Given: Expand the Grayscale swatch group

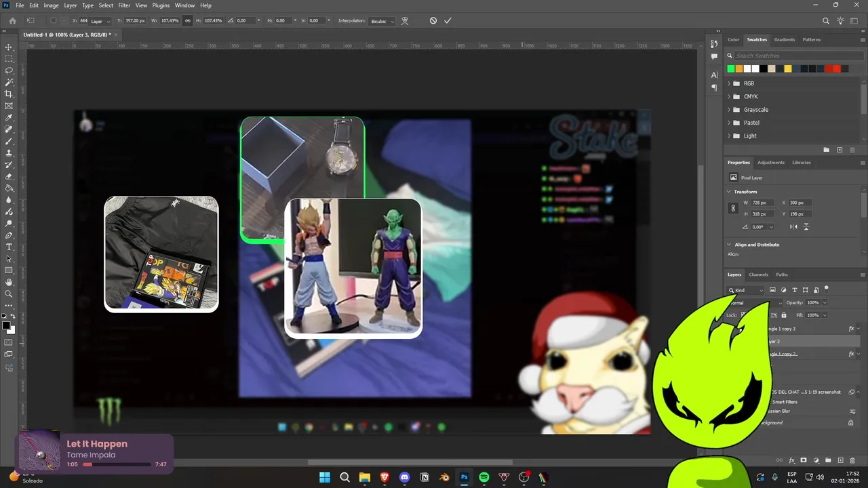Looking at the screenshot, I should coord(729,110).
